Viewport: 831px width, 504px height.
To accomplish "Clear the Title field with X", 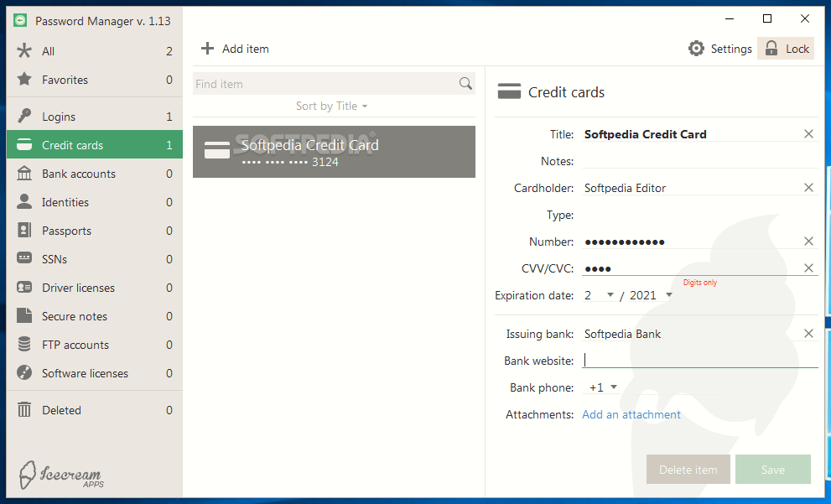I will tap(808, 134).
